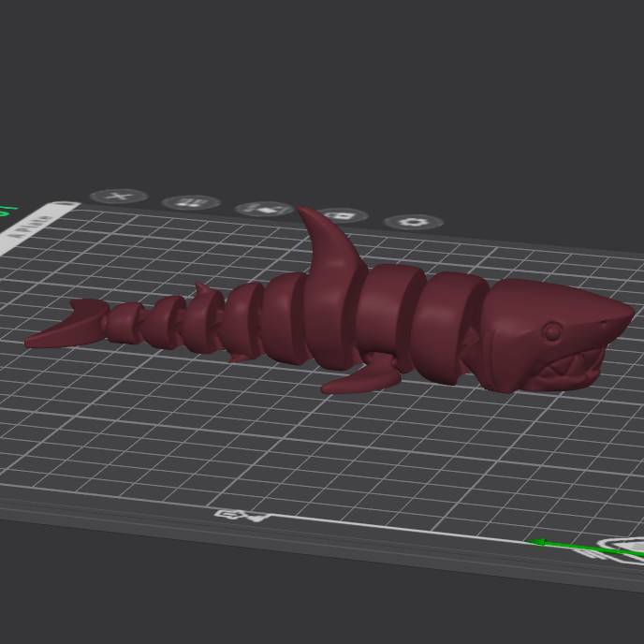Viewport: 644px width, 644px height.
Task: Click the green X-axis arrow at the origin
Action: point(585,548)
